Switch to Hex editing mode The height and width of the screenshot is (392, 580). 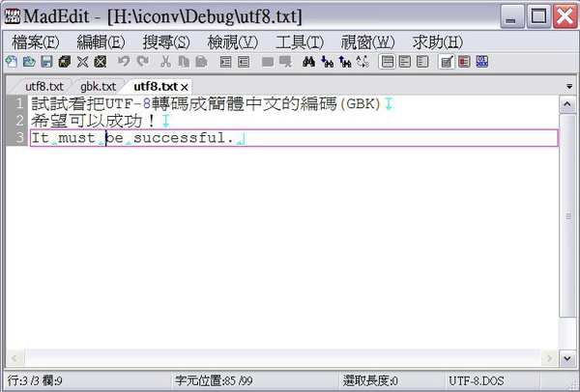point(482,62)
